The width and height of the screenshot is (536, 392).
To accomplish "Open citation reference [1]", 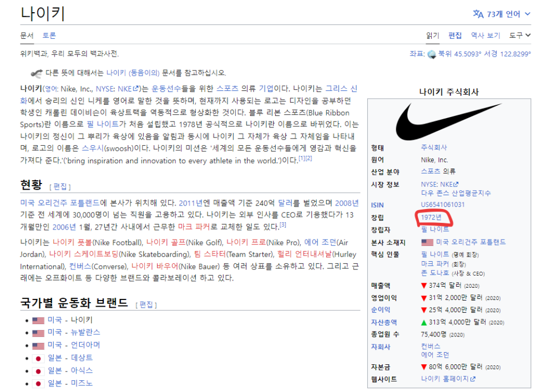I will point(301,159).
